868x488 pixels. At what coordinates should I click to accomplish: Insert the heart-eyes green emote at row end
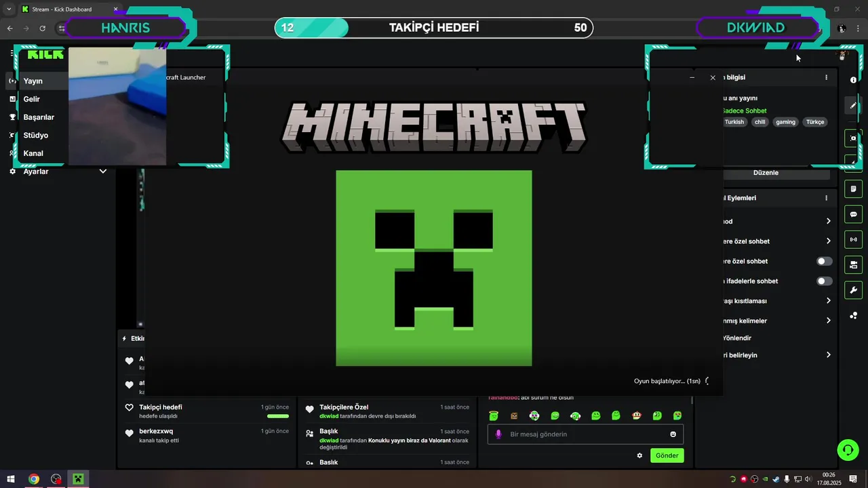(677, 415)
